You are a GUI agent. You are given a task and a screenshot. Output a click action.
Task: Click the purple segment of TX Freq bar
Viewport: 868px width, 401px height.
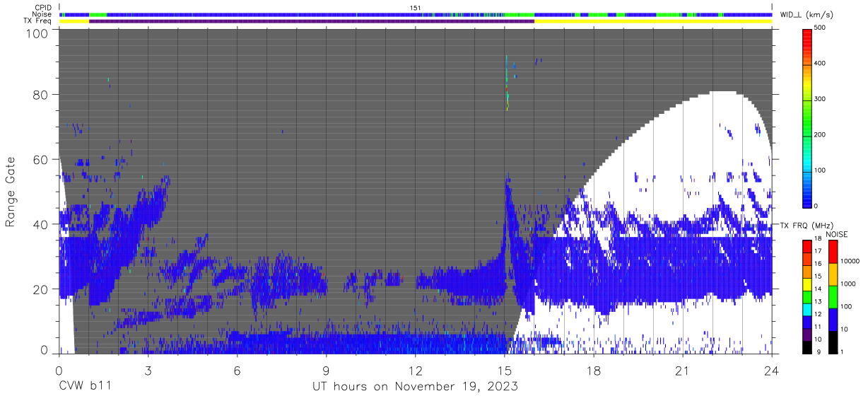tap(312, 21)
